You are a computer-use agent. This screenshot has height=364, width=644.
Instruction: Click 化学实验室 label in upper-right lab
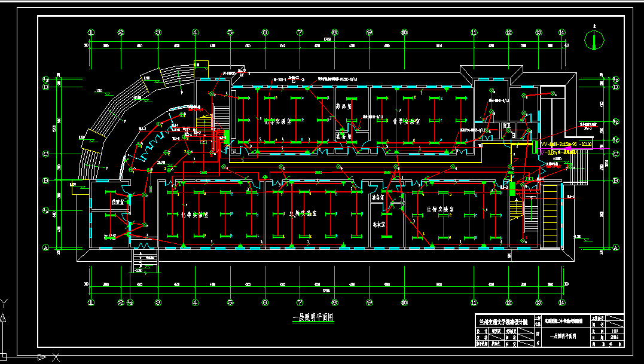click(x=406, y=122)
